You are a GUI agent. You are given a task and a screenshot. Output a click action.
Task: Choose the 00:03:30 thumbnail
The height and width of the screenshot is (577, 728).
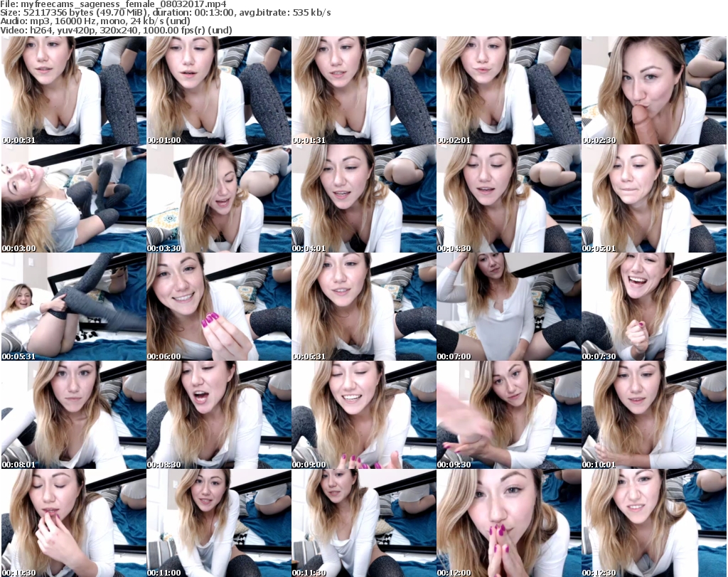point(219,198)
